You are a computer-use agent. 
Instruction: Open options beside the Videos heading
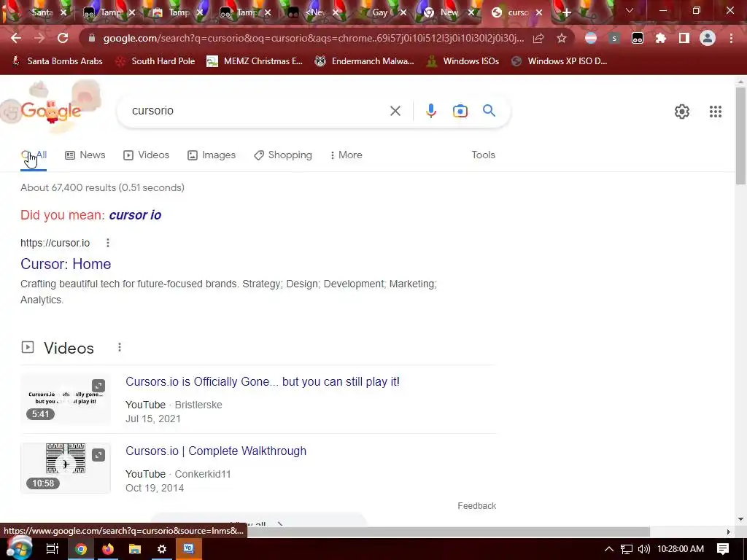point(120,348)
